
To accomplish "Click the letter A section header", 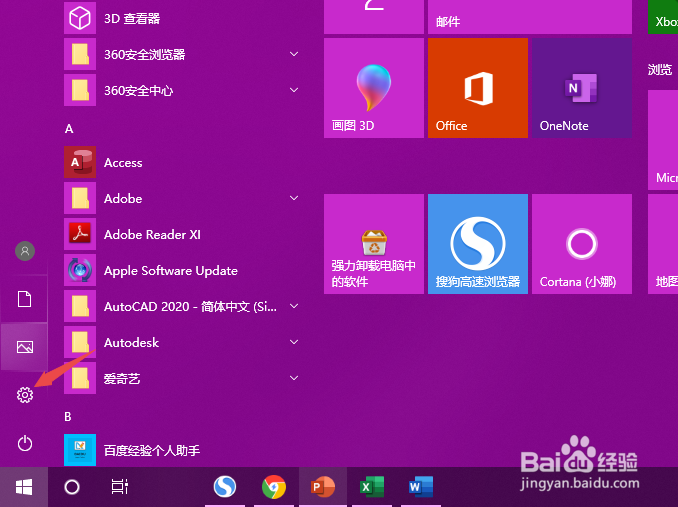I will 69,129.
